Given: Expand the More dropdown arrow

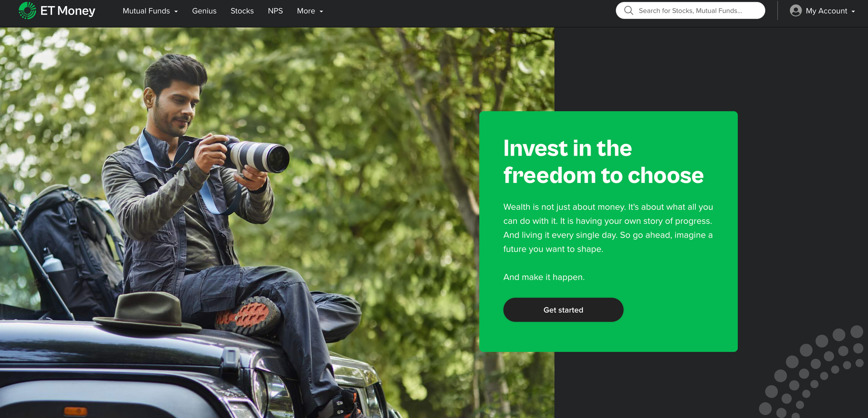Looking at the screenshot, I should pos(321,12).
